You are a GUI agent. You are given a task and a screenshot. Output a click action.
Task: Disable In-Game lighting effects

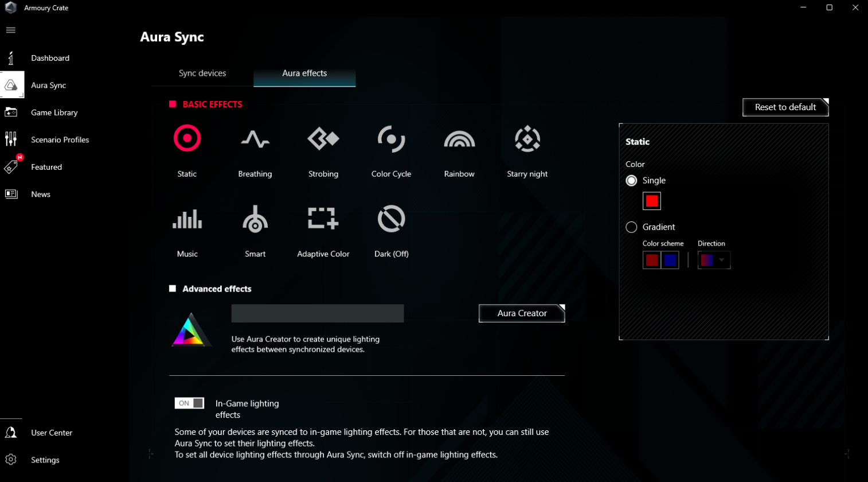click(189, 403)
